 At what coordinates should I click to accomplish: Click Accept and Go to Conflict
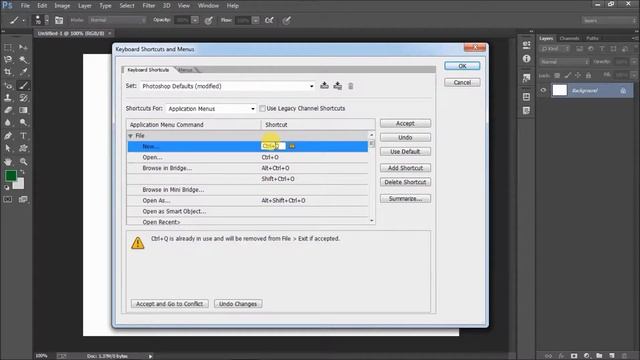coord(169,304)
